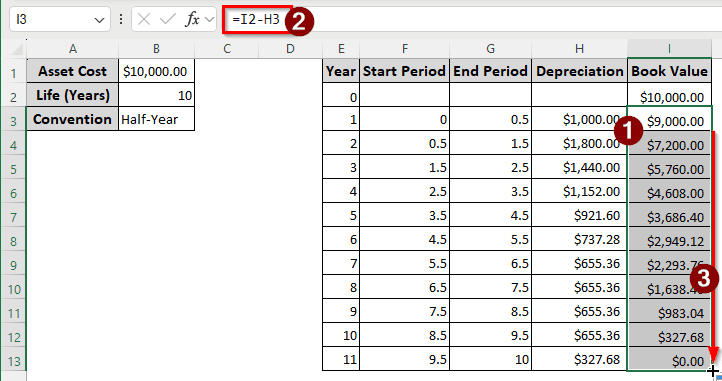Click the life value 10 in cell B2

pyautogui.click(x=157, y=95)
